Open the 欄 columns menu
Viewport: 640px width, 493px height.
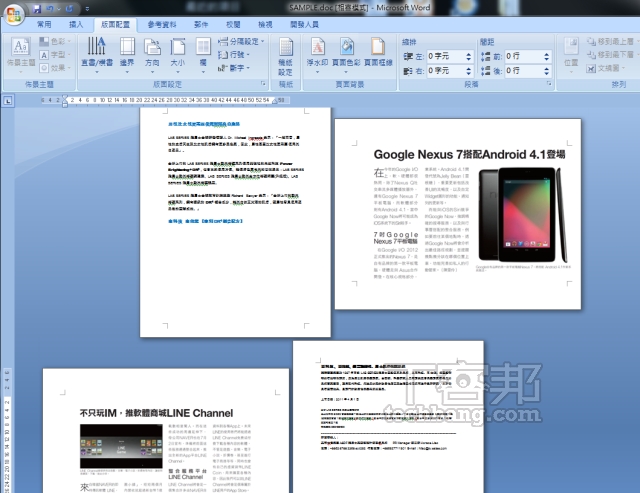point(203,55)
